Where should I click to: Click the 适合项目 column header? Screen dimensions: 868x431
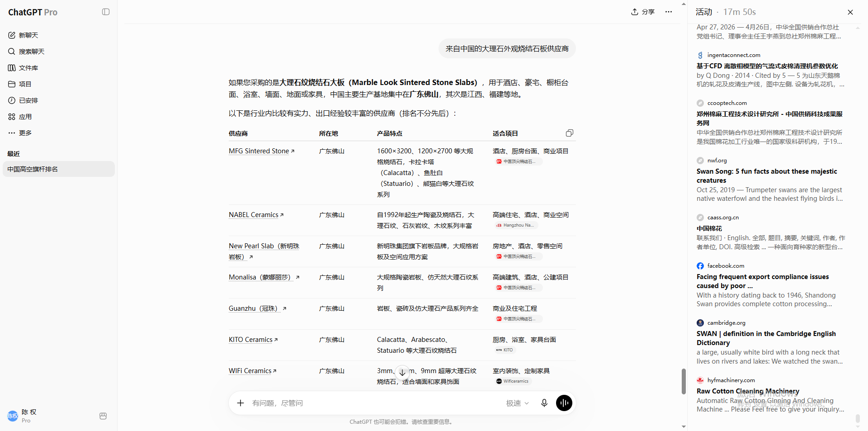coord(505,133)
